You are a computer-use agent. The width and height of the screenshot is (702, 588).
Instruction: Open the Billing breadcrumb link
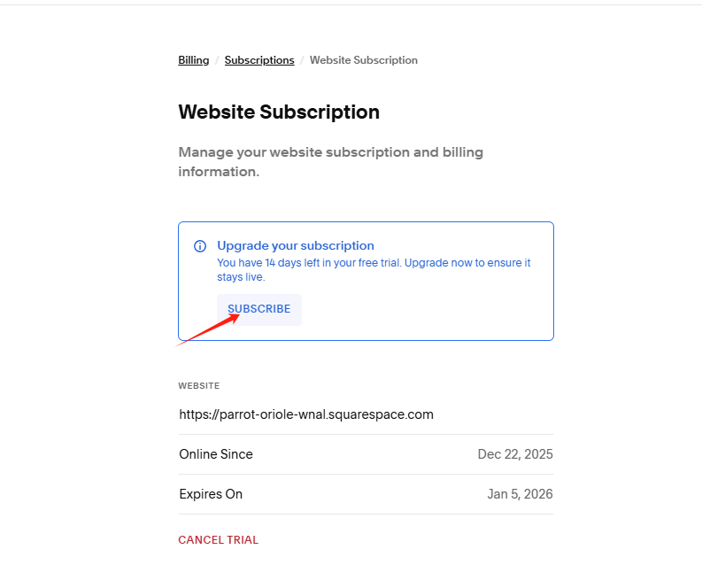[194, 60]
